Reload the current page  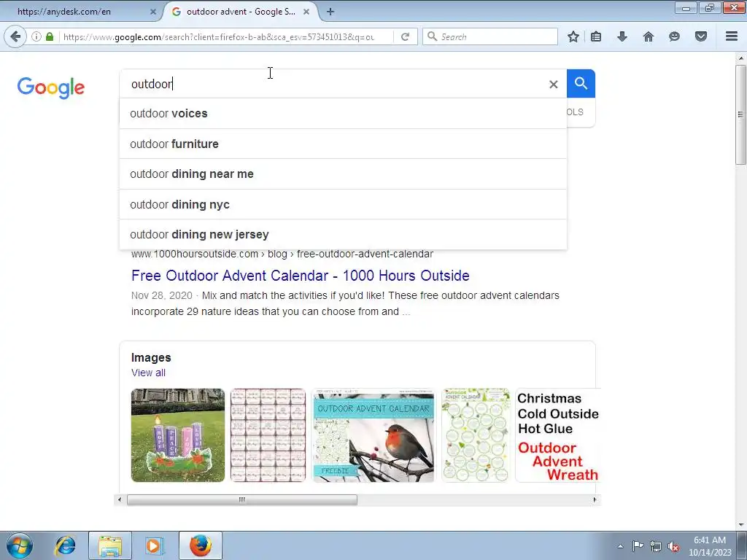pos(406,36)
